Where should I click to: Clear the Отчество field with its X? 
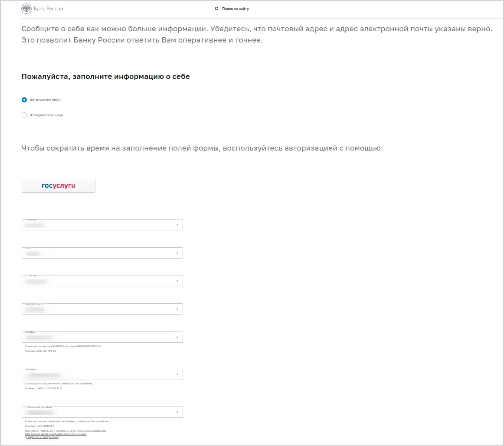(x=177, y=281)
